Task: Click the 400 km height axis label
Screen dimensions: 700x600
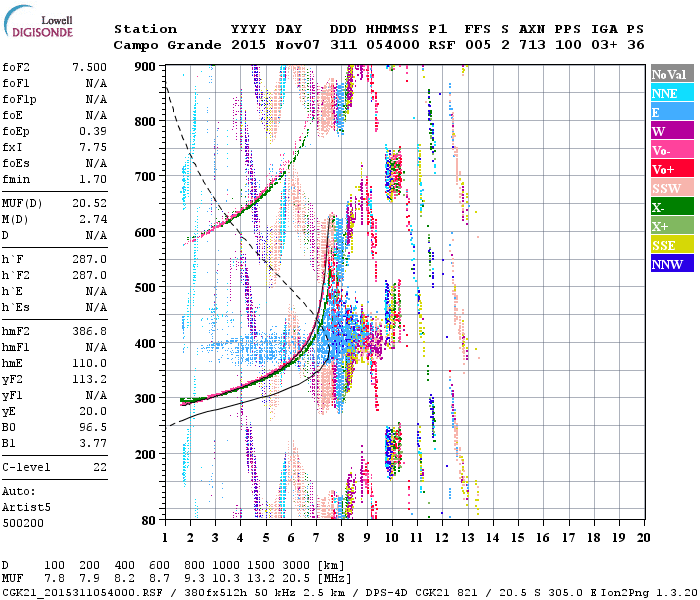Action: tap(145, 343)
